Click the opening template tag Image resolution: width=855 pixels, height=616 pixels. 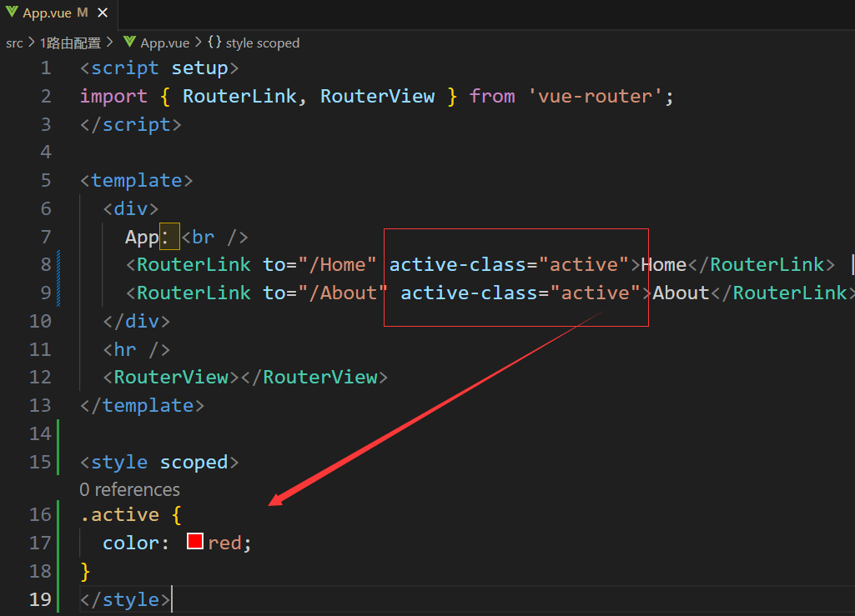(136, 181)
